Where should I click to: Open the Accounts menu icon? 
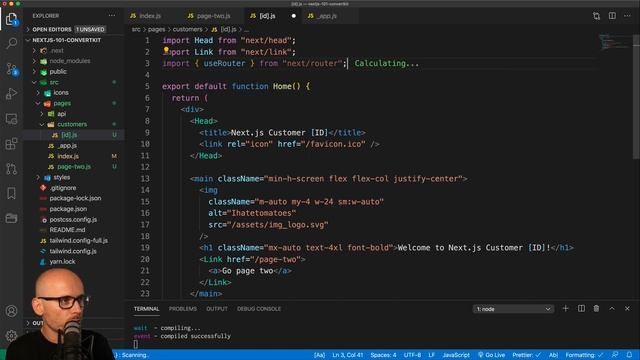tap(11, 311)
